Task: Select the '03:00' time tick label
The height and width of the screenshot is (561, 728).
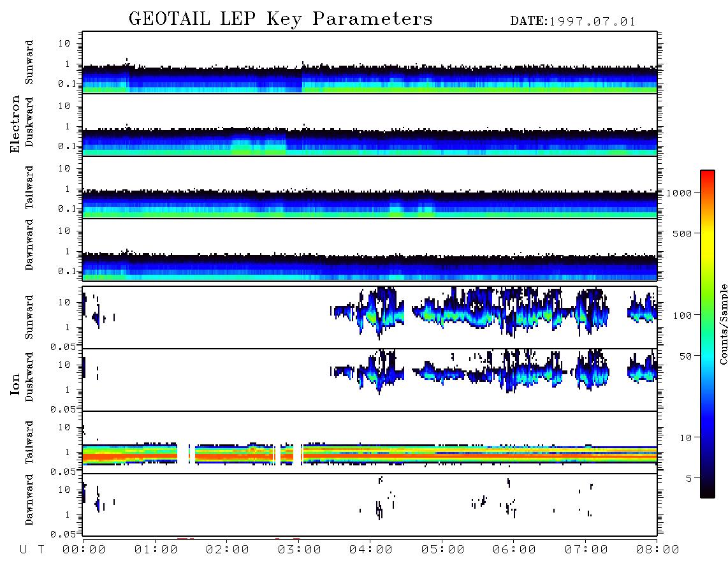Action: click(x=300, y=550)
